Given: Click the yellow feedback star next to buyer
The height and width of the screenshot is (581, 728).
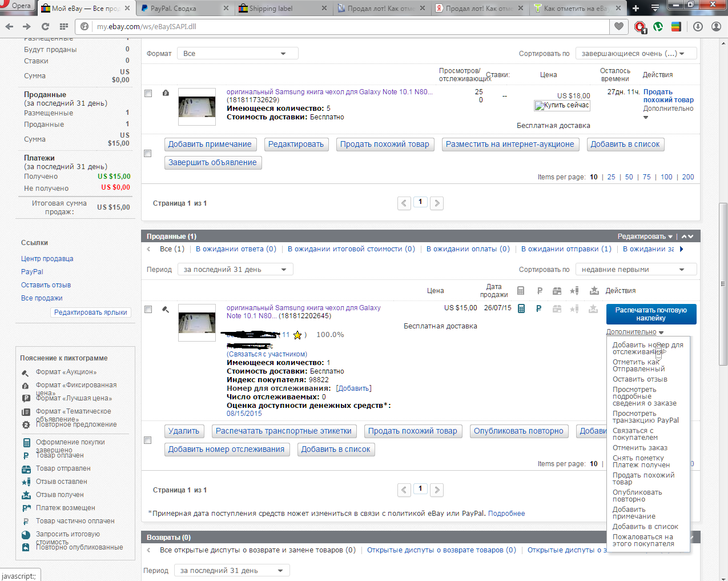Looking at the screenshot, I should click(x=297, y=335).
